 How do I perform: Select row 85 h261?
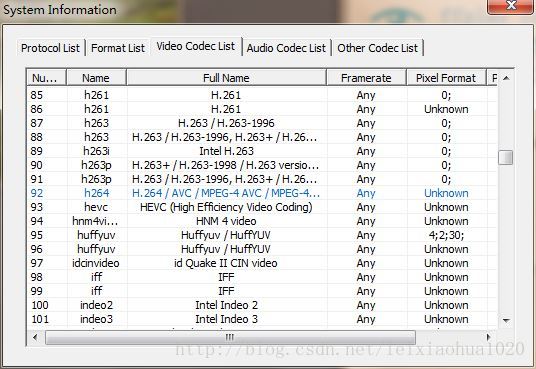click(262, 95)
